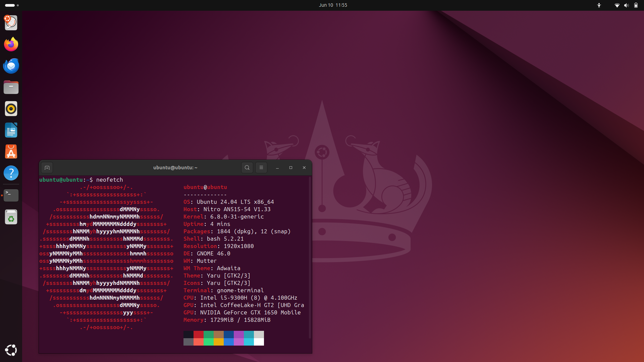Open the Files manager dock icon
This screenshot has width=644, height=362.
pos(11,87)
